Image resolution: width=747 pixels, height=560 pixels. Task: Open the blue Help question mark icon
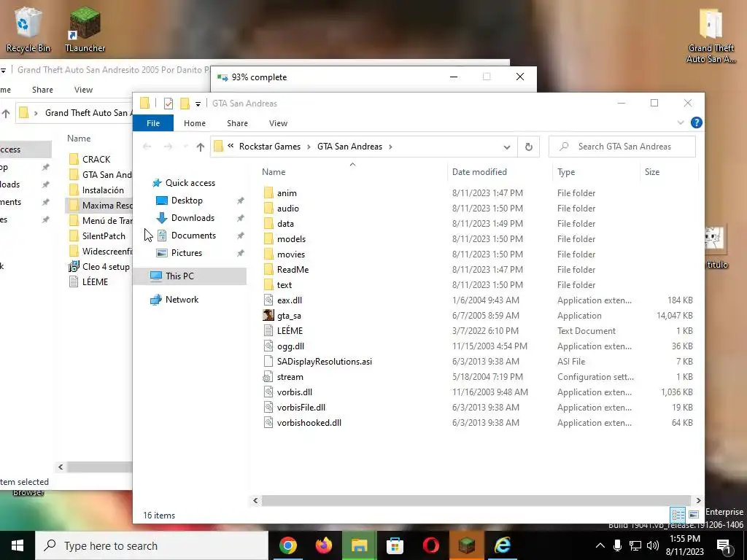[696, 122]
